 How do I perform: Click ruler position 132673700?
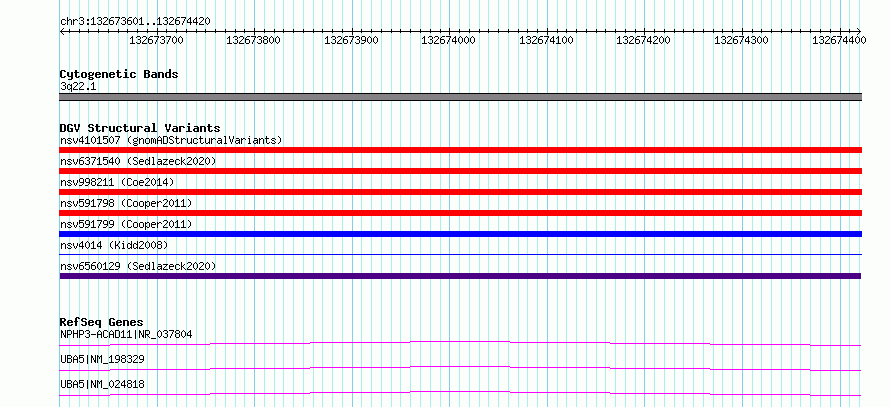[x=157, y=40]
